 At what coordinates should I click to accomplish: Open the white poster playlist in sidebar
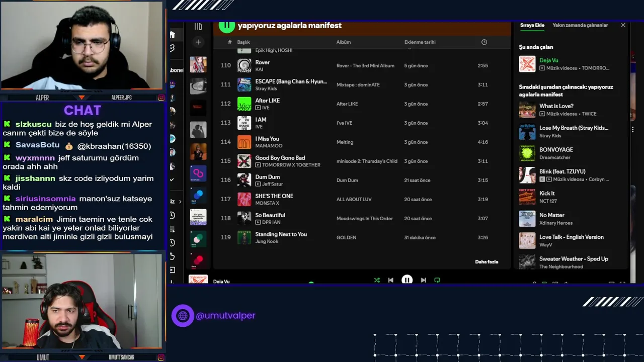click(198, 217)
